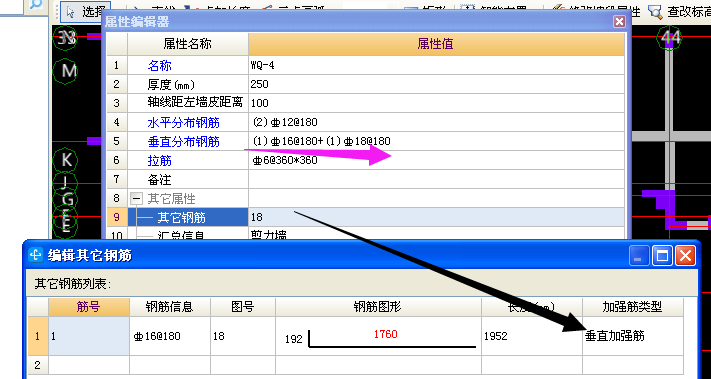
Task: Click the 钢筋信息 column header
Action: click(170, 307)
